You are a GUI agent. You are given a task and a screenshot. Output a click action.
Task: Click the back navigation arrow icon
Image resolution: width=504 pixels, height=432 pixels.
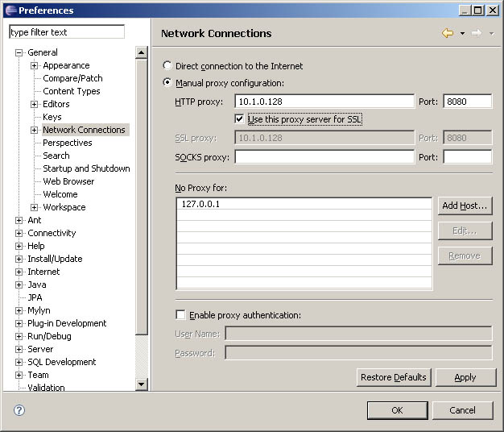(448, 33)
